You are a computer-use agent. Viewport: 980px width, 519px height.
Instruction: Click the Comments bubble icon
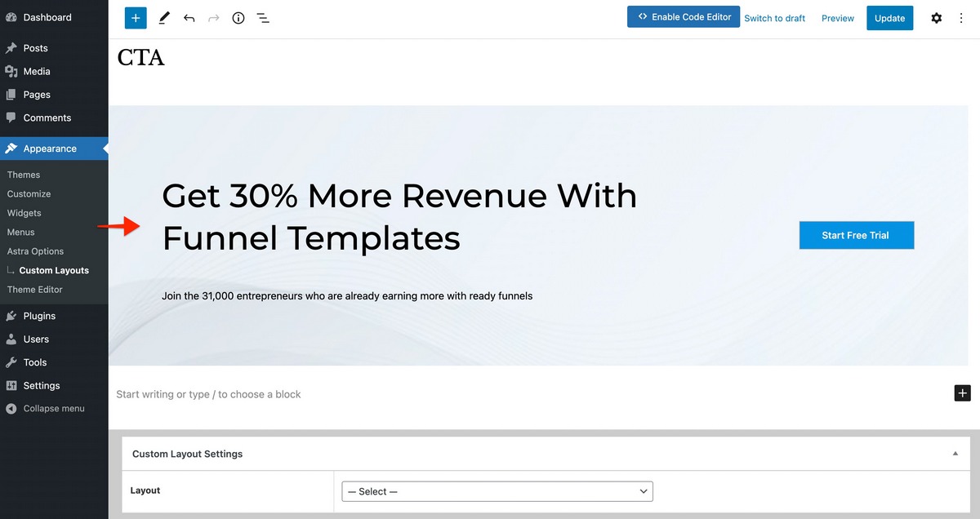[11, 118]
